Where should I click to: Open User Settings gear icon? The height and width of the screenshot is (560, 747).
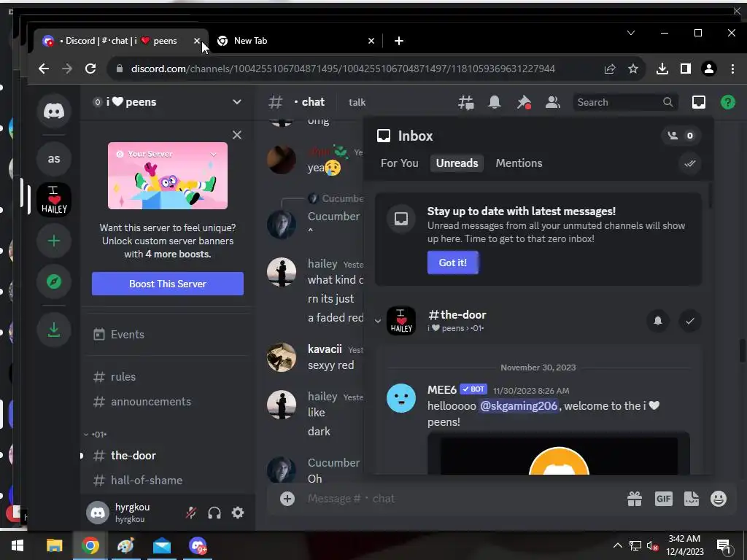[238, 513]
